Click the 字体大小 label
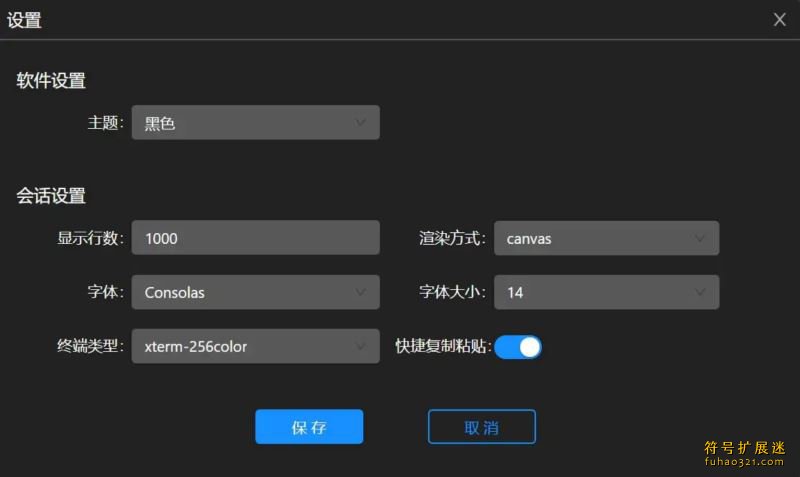Screen dimensions: 800x477 click(x=452, y=292)
